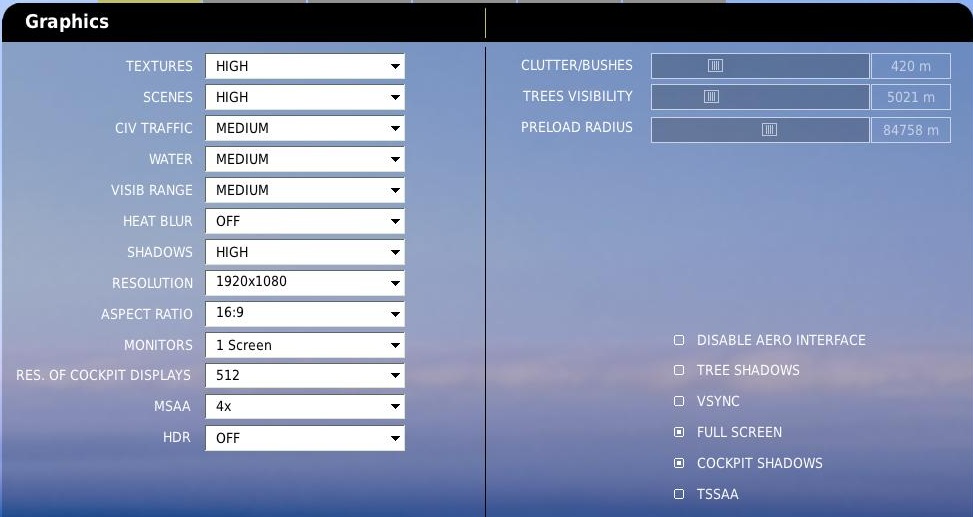Click the CLUTTER/BUSHES label
This screenshot has width=973, height=517.
pos(576,65)
